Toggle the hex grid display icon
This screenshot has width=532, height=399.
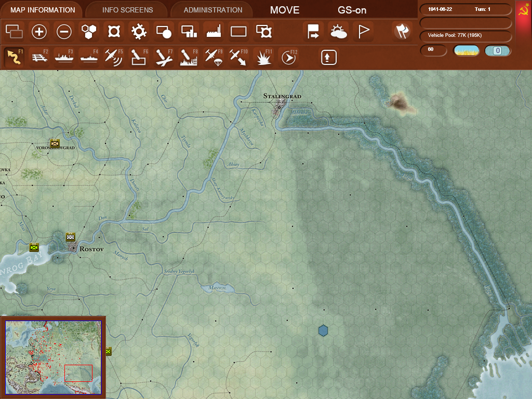point(89,32)
